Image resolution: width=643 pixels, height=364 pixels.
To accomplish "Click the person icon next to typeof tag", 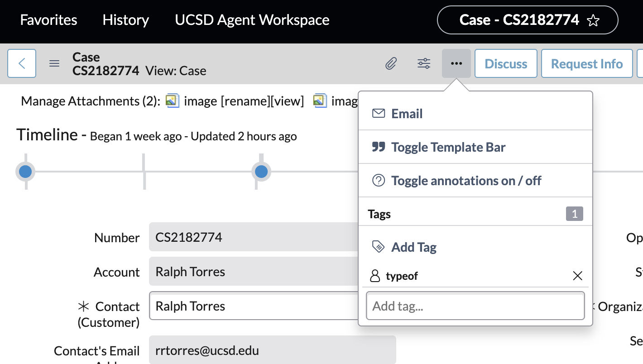I will click(375, 276).
